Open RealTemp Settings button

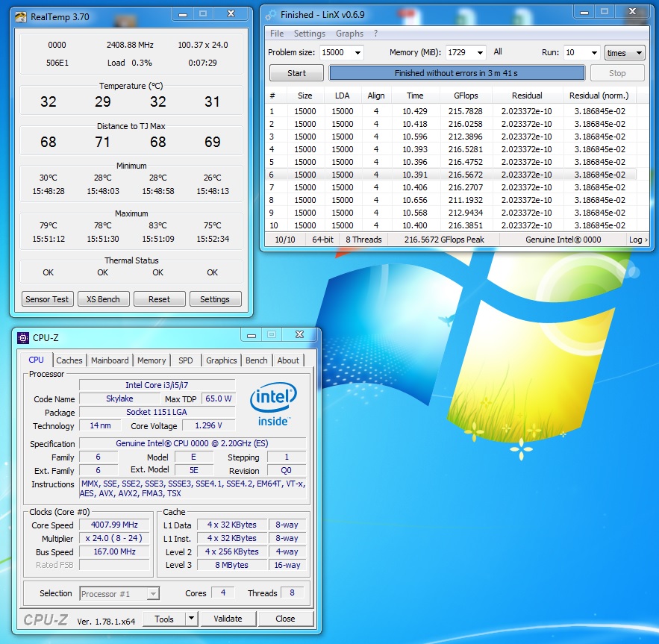(x=215, y=299)
